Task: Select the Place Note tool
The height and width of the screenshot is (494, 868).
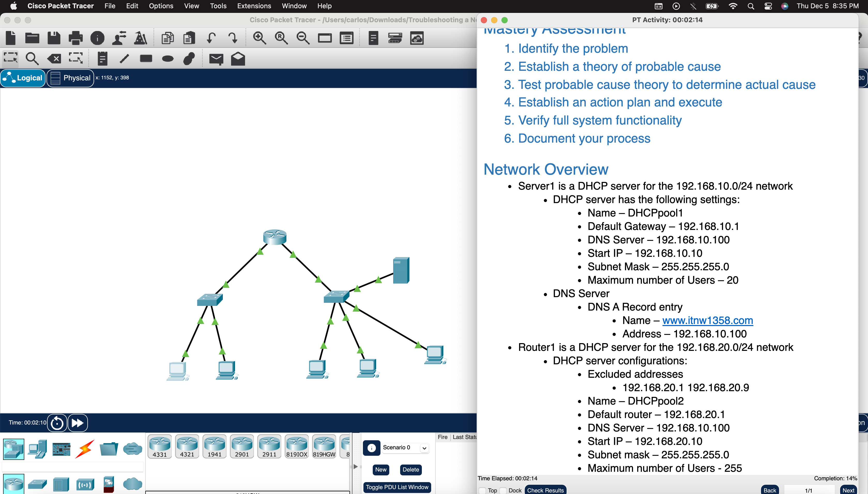Action: click(102, 59)
